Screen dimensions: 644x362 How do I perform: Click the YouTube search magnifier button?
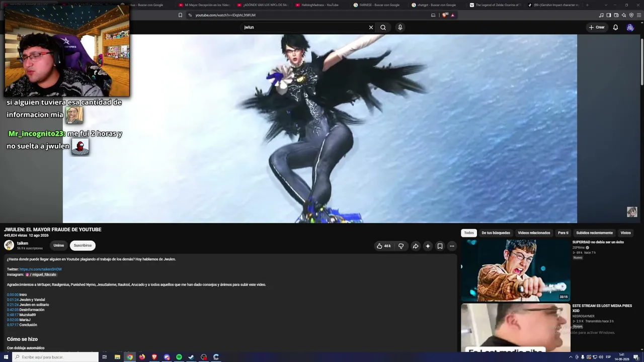pyautogui.click(x=383, y=27)
